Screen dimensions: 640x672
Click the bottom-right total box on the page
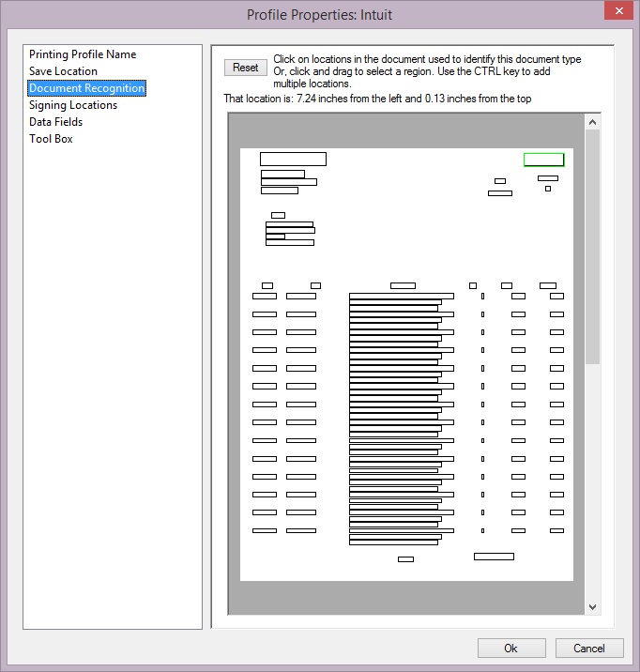click(x=494, y=557)
